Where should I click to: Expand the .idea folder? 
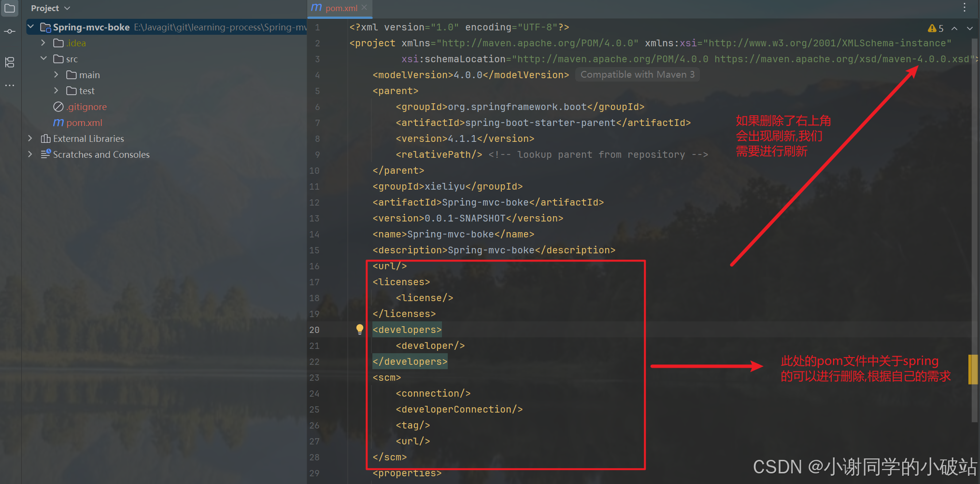43,43
